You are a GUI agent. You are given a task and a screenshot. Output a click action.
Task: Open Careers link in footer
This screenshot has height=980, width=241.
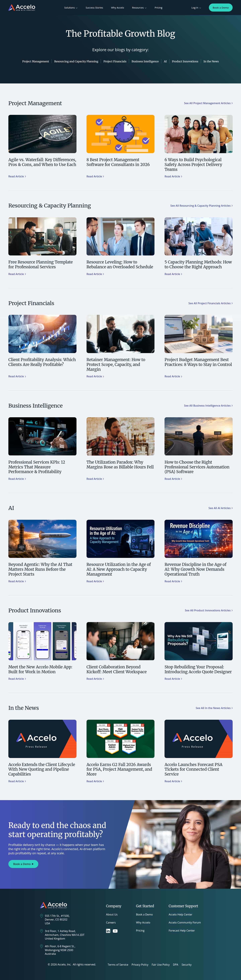(x=111, y=922)
